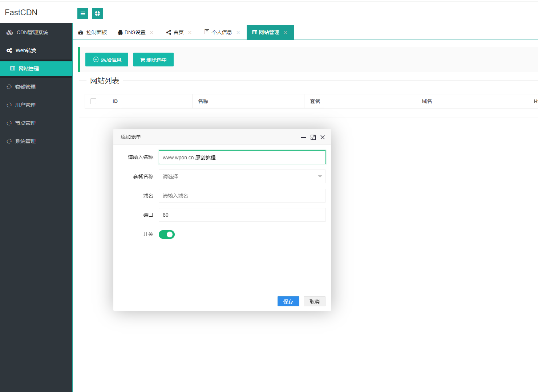Toggle the 开关 switch off

[x=167, y=234]
